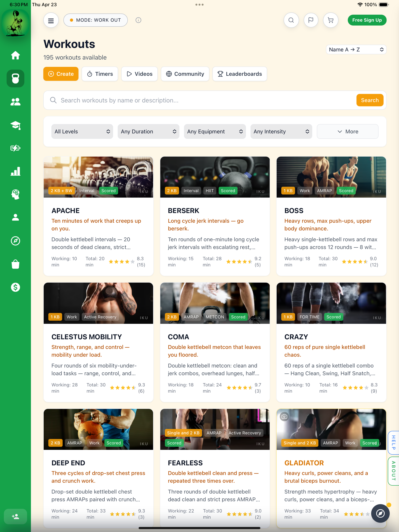Click the add user icon in sidebar
This screenshot has height=532, width=399.
tap(15, 516)
